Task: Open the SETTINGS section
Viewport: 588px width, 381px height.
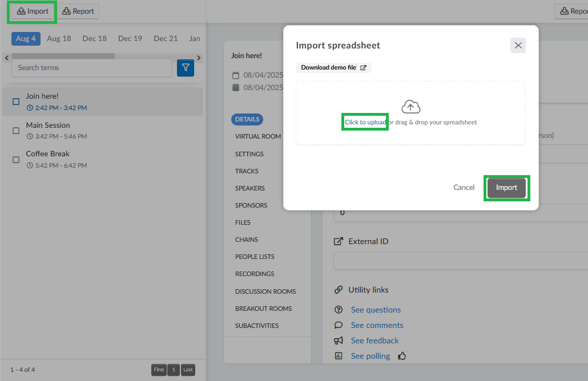Action: (x=249, y=154)
